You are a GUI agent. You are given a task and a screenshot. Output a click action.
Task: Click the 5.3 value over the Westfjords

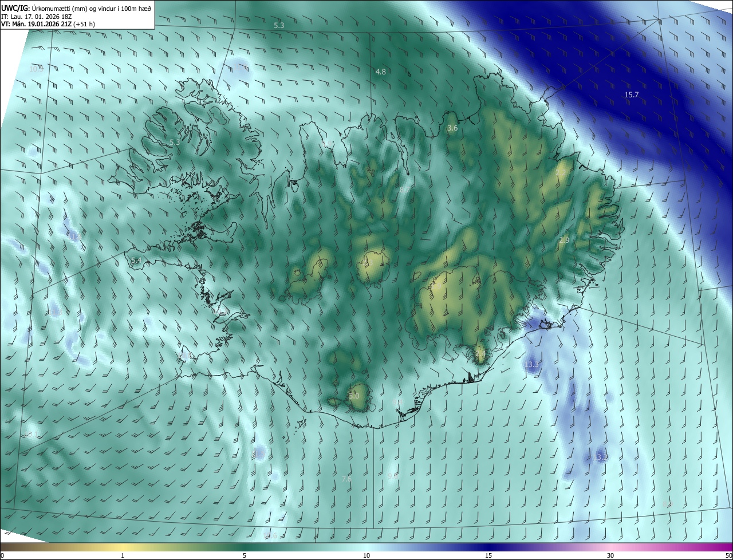pos(175,142)
